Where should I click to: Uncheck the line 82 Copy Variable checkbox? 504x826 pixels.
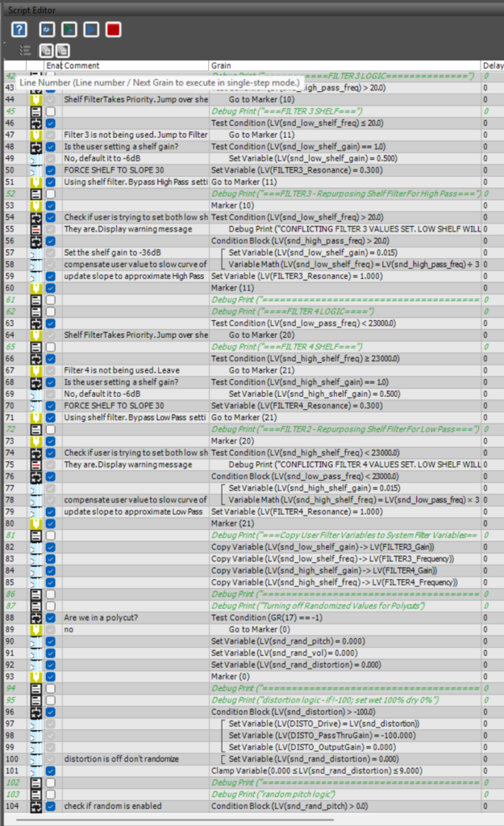pos(51,548)
